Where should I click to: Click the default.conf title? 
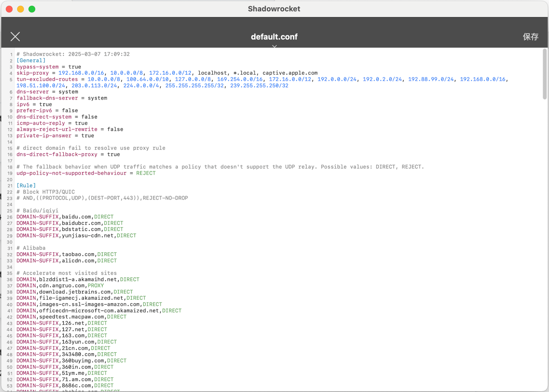click(x=274, y=37)
